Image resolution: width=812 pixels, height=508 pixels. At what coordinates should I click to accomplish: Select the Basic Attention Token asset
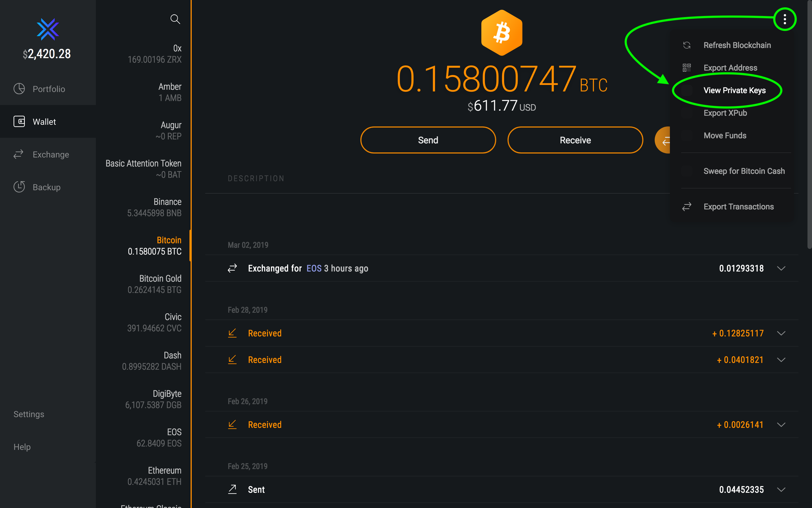[x=144, y=169]
